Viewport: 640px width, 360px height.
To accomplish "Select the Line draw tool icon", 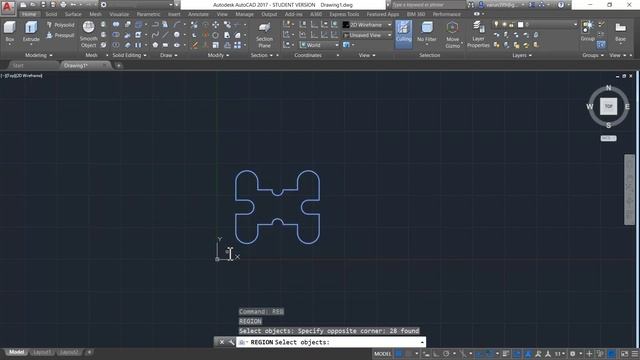I will [165, 35].
